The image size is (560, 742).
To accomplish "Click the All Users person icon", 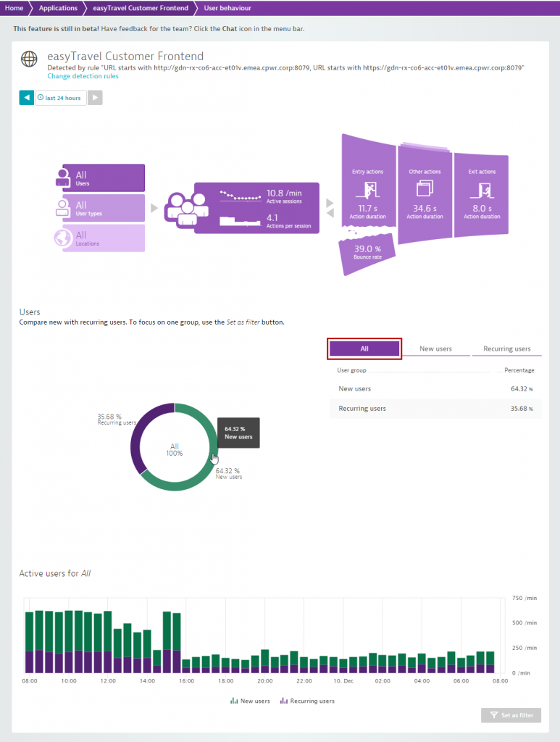I will coord(63,178).
